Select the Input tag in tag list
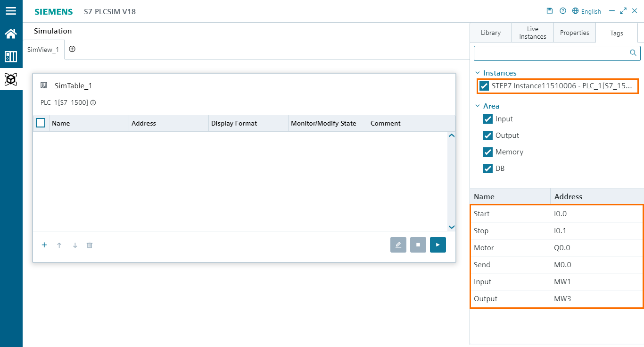Screen dimensions: 644x347 [557, 282]
